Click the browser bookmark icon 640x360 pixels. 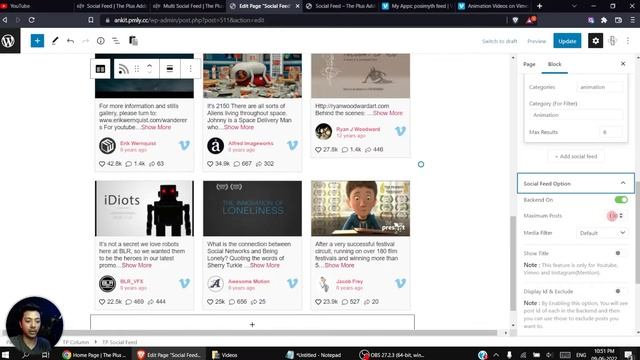[x=91, y=20]
